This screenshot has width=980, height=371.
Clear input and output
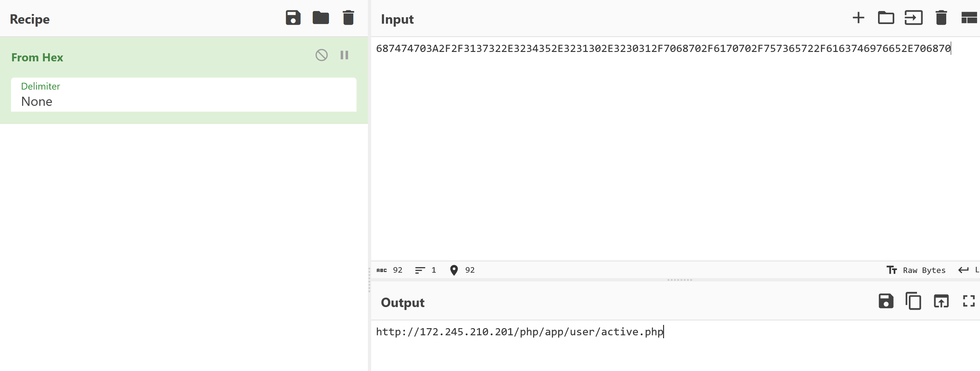[941, 18]
